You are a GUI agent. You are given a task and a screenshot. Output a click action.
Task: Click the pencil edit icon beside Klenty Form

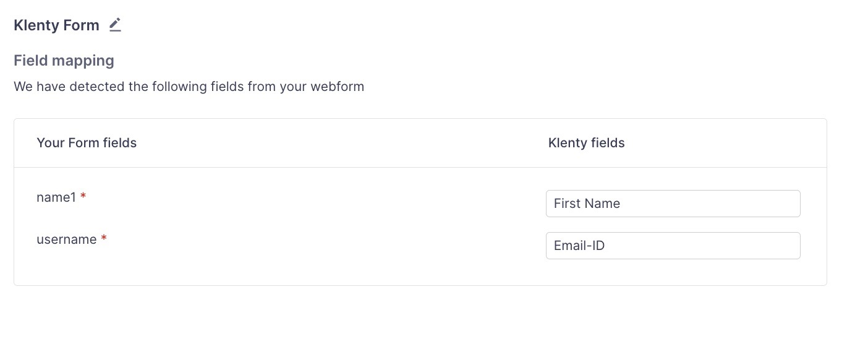115,25
